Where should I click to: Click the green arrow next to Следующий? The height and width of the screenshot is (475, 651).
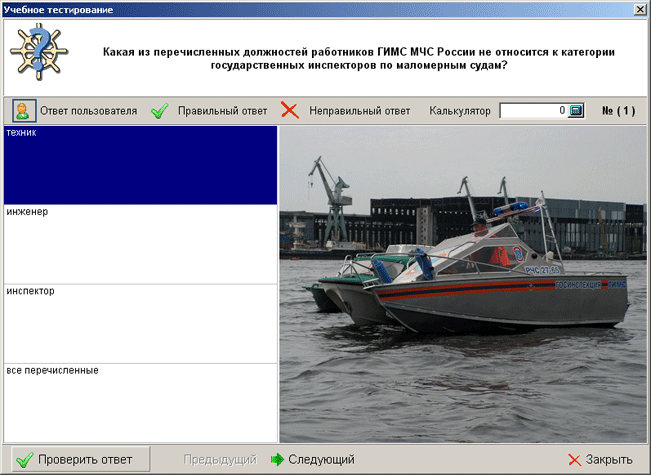[x=277, y=460]
